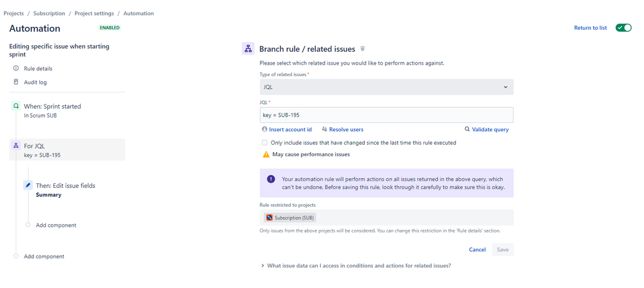Click the Automation page title
The height and width of the screenshot is (288, 644).
(x=35, y=28)
